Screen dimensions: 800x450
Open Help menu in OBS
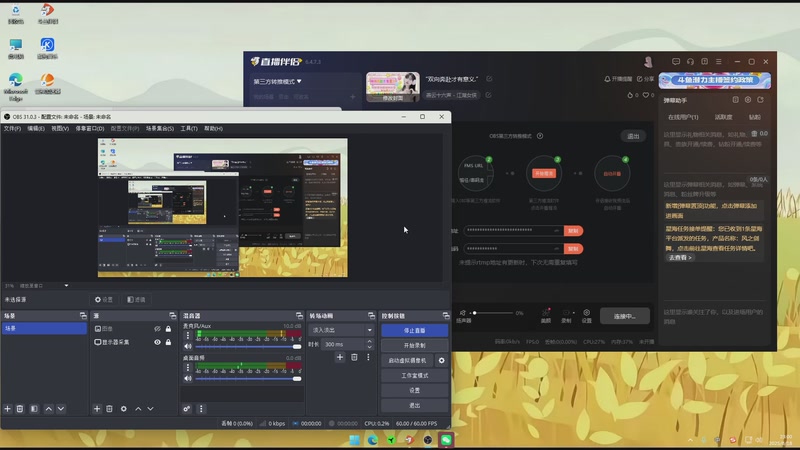coord(213,129)
